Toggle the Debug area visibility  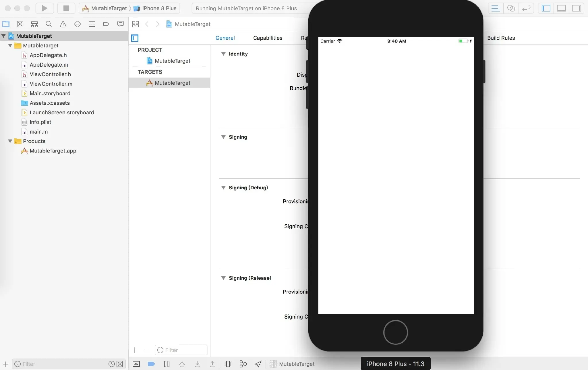coord(561,8)
